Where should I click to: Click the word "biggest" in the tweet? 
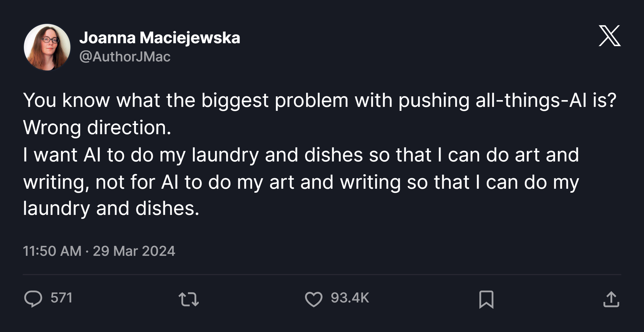point(235,100)
